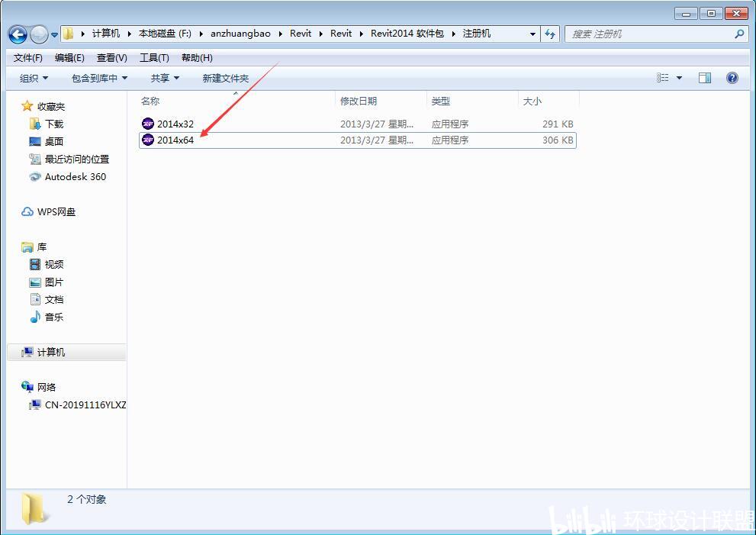Open WPS网盘 in sidebar
Image resolution: width=756 pixels, height=535 pixels.
56,211
